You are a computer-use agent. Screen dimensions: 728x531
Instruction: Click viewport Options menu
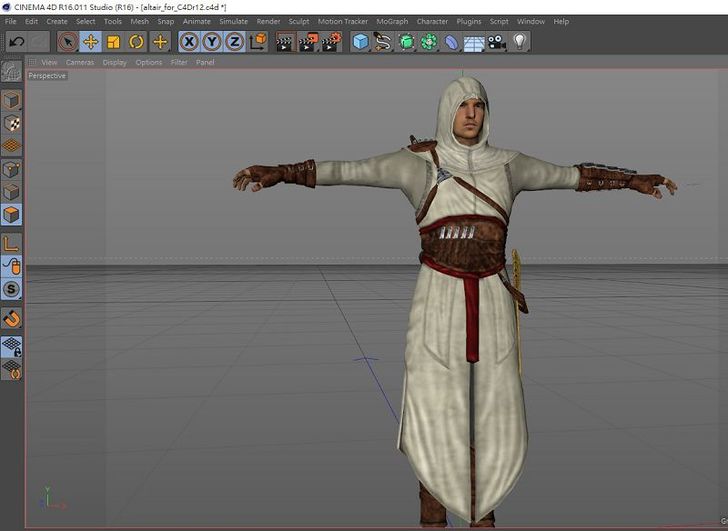click(x=148, y=62)
